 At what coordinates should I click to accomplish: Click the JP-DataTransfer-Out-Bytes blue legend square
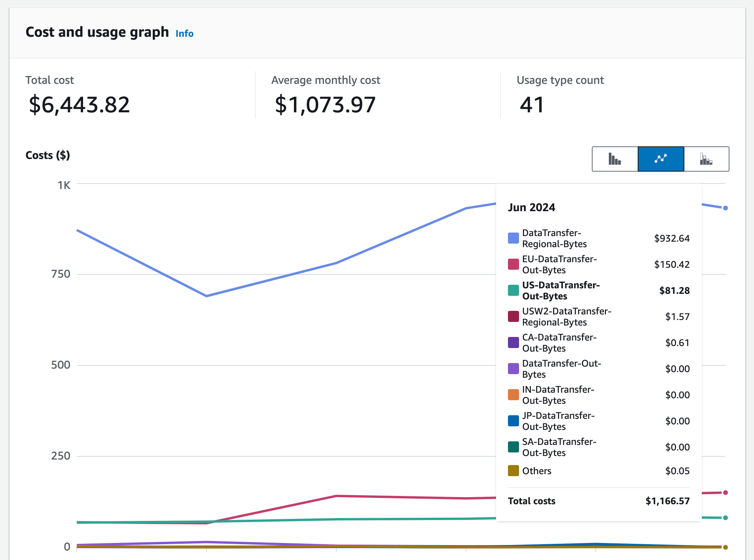(513, 421)
